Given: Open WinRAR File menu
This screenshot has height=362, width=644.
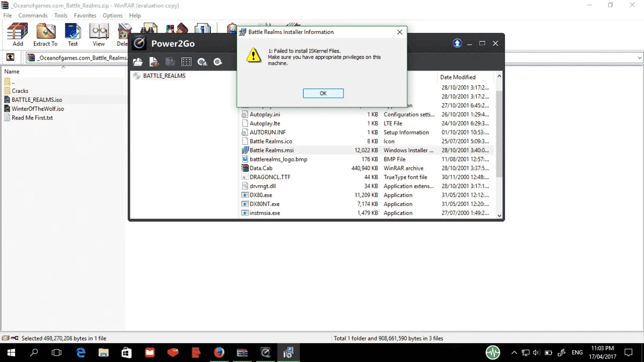Looking at the screenshot, I should (x=8, y=16).
